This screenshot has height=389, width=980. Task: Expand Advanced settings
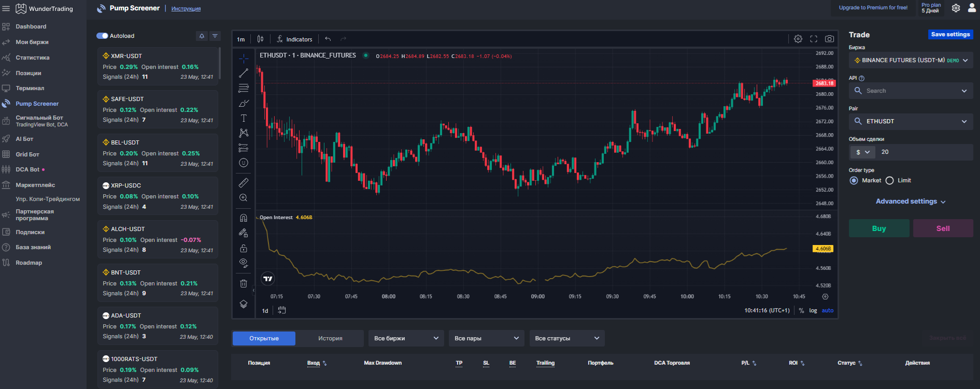tap(911, 201)
